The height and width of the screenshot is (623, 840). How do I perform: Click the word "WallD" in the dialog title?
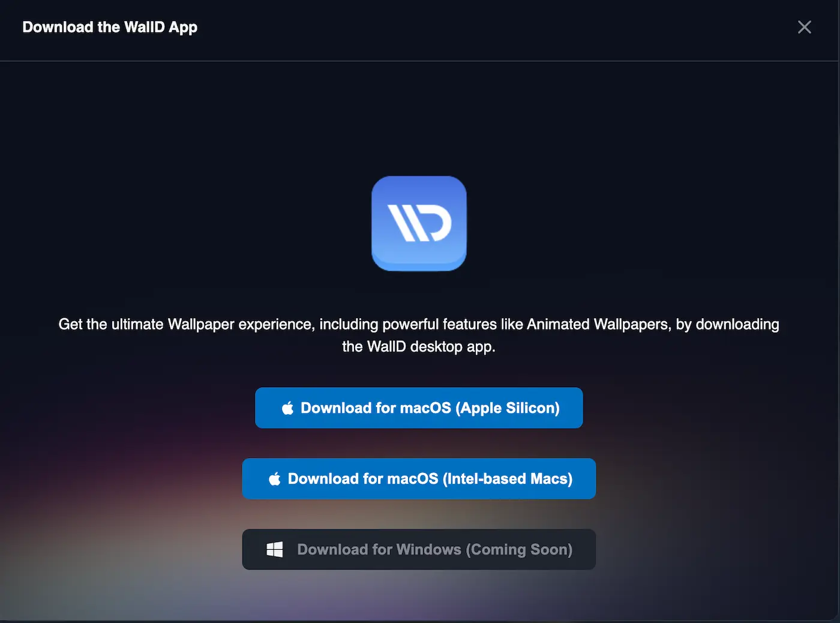144,28
